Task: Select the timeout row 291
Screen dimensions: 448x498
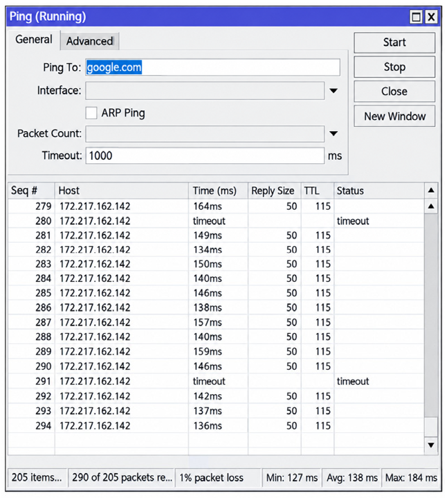Action: tap(216, 381)
